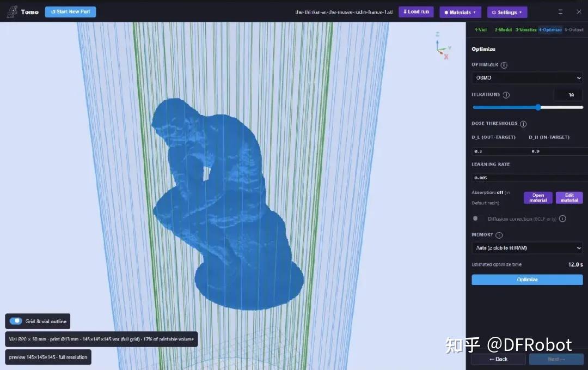Image resolution: width=588 pixels, height=370 pixels.
Task: Click the Next button
Action: [556, 359]
